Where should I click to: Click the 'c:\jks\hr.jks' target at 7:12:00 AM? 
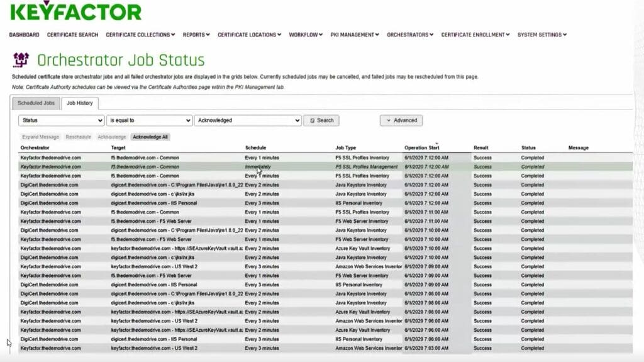pos(153,194)
